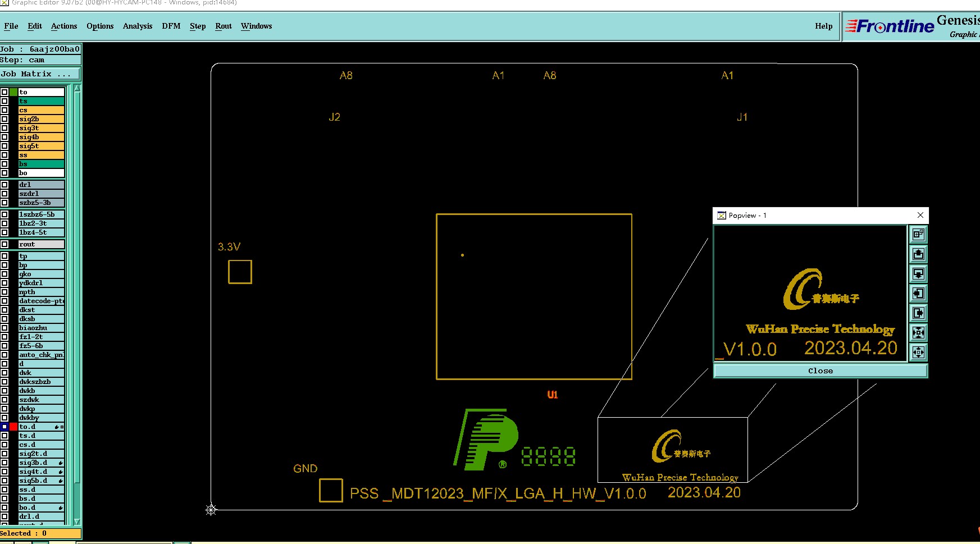Select the 'sig3t' layer row
Screen dimensions: 980x544
(42, 128)
